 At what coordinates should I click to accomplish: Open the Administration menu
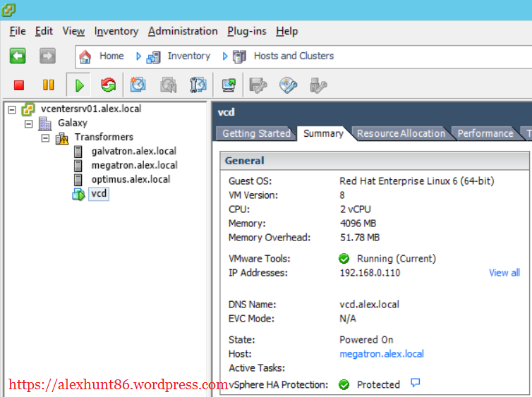coord(183,31)
